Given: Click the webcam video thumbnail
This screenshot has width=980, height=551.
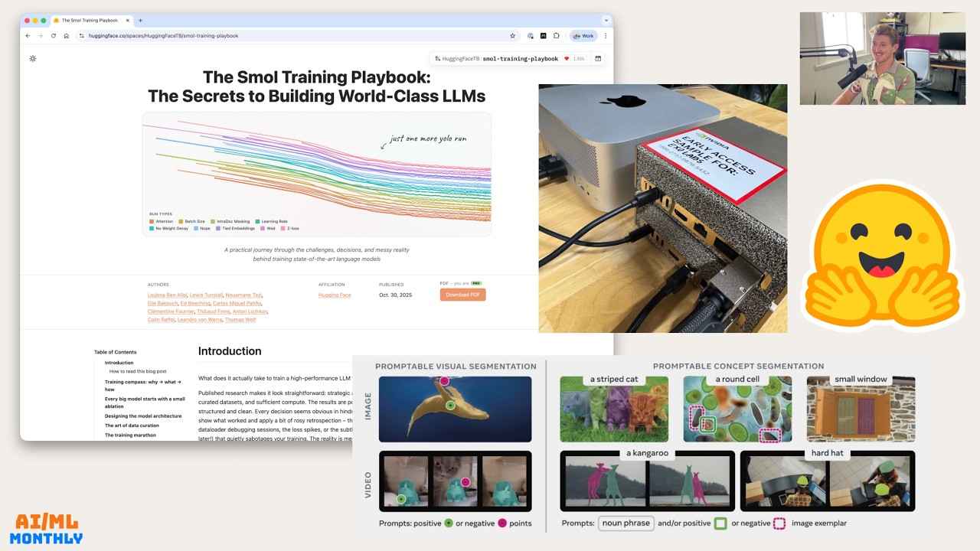Looking at the screenshot, I should point(883,58).
